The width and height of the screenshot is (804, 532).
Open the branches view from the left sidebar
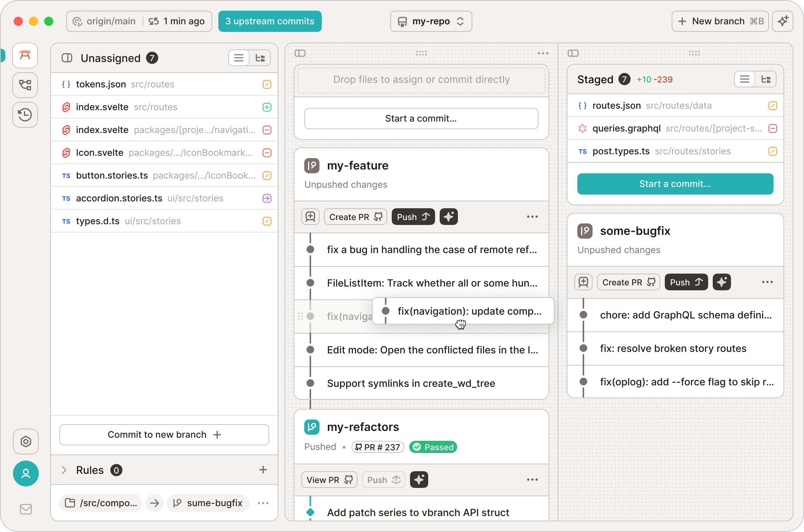tap(25, 85)
